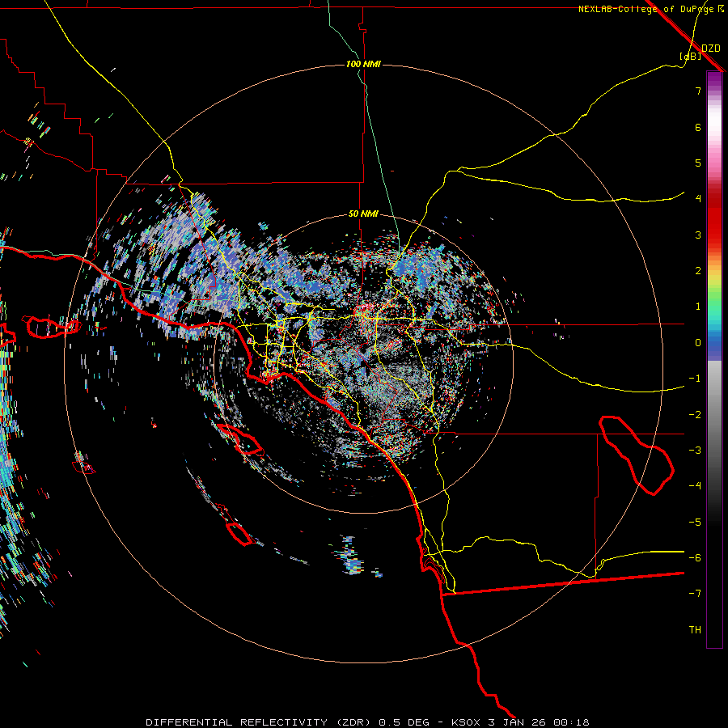Click the NEXLAB-College of DuPage credit text
728x728 pixels.
(645, 9)
